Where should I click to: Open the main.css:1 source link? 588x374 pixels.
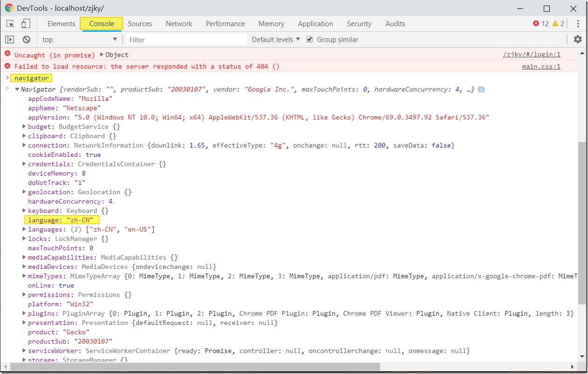coord(541,66)
